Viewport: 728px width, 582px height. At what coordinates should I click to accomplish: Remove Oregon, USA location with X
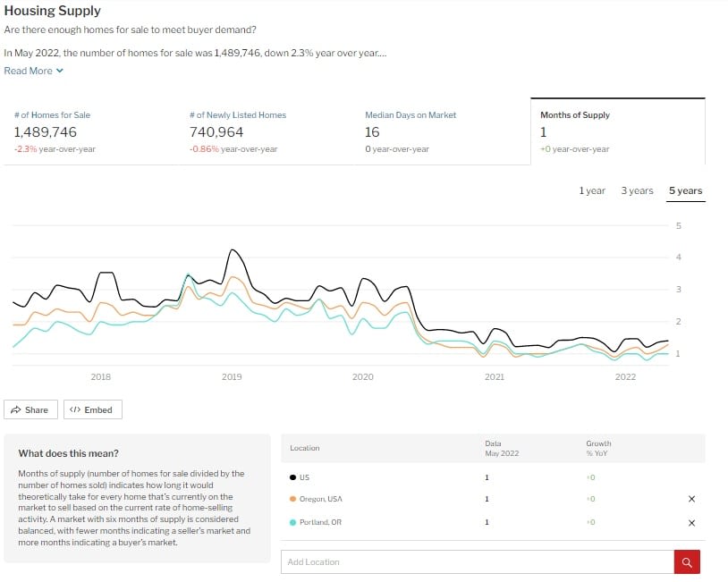click(692, 499)
